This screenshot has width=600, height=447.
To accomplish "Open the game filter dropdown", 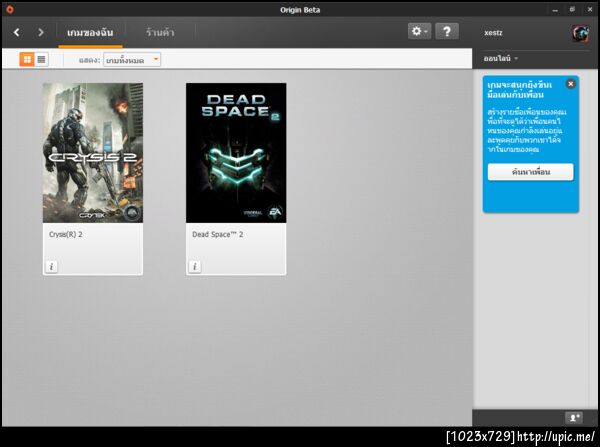I will (x=132, y=60).
